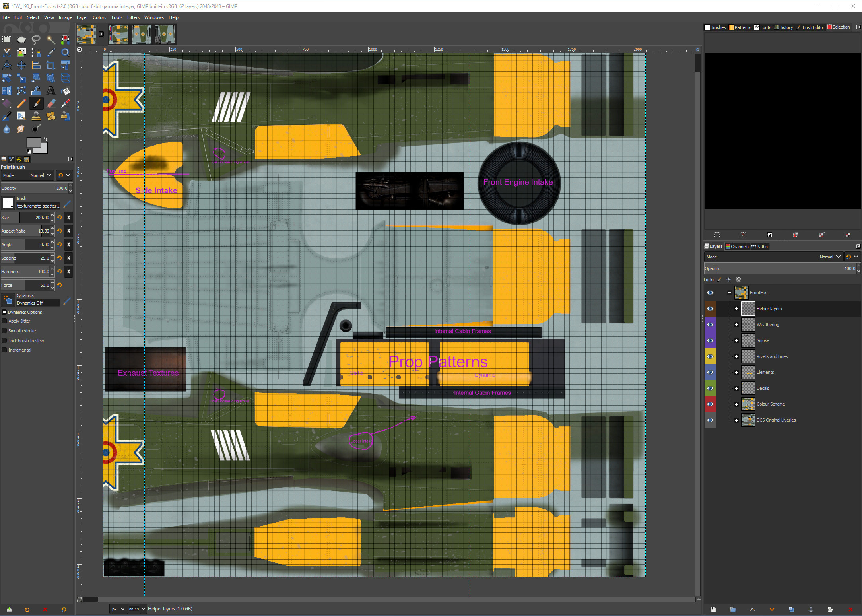Toggle visibility of Colour Scheme layer
Image resolution: width=862 pixels, height=616 pixels.
tap(710, 404)
